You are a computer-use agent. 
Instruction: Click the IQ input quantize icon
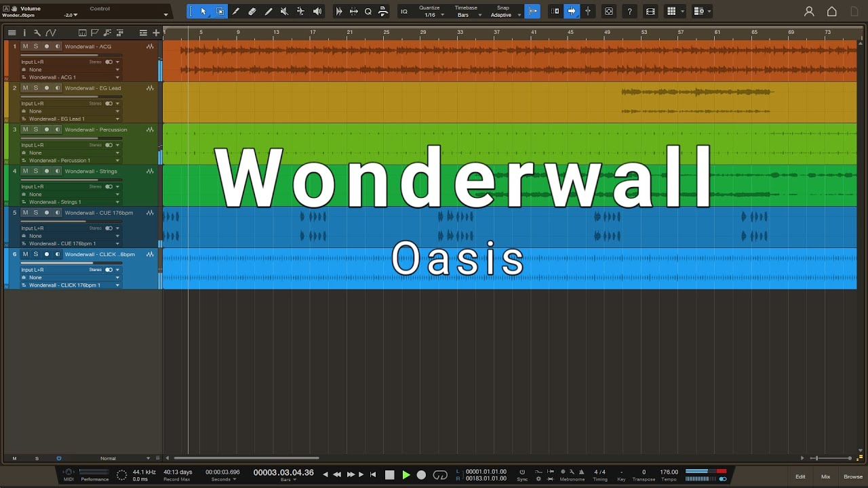tap(404, 12)
